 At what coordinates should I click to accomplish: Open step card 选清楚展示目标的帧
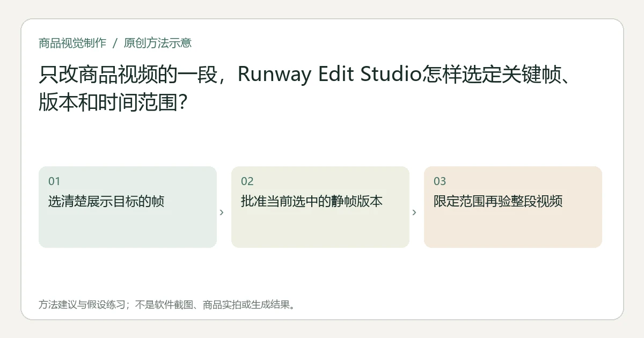(128, 207)
